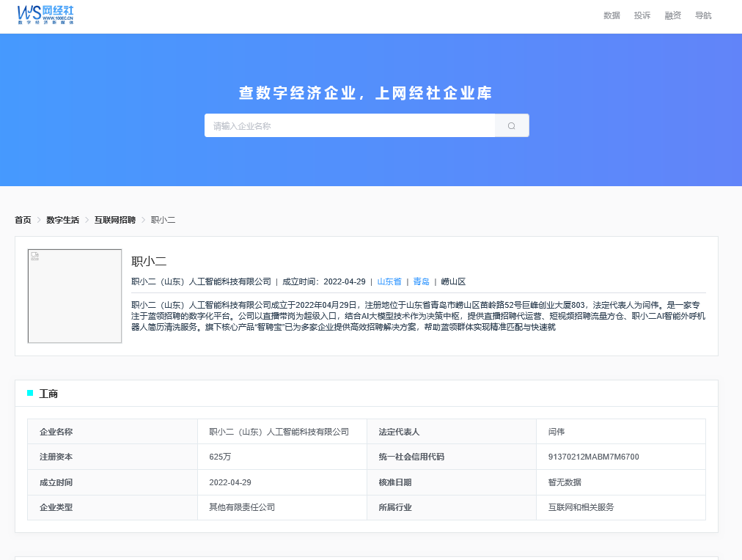Click the 其他有限责任公司 value cell
Viewport: 742px width, 560px height.
click(x=282, y=507)
